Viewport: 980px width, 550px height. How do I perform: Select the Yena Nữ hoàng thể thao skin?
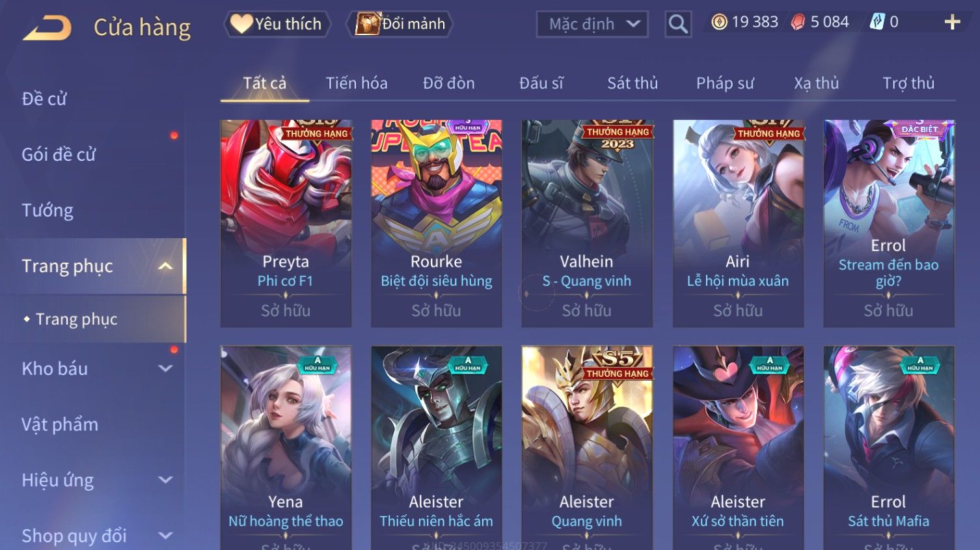286,448
